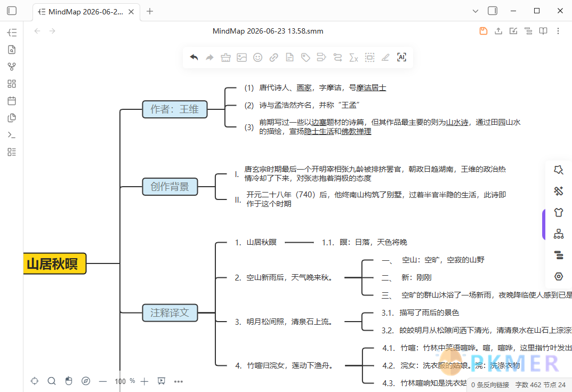Add a tag to the node
Image resolution: width=572 pixels, height=392 pixels.
coord(305,57)
